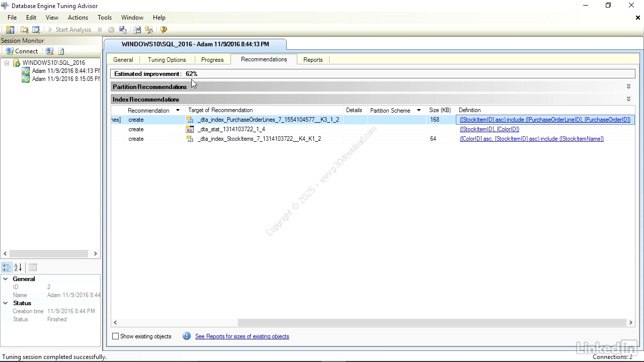Image resolution: width=644 pixels, height=362 pixels.
Task: Toggle the Show existing objects checkbox
Action: (116, 336)
